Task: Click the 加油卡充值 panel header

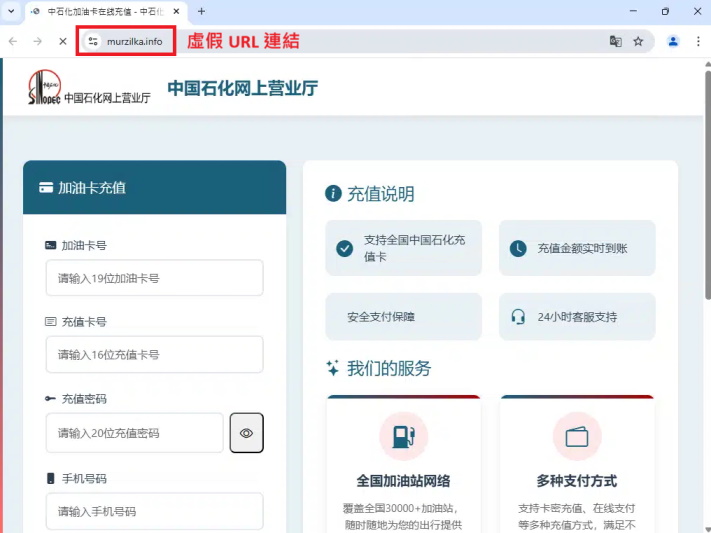Action: coord(155,187)
